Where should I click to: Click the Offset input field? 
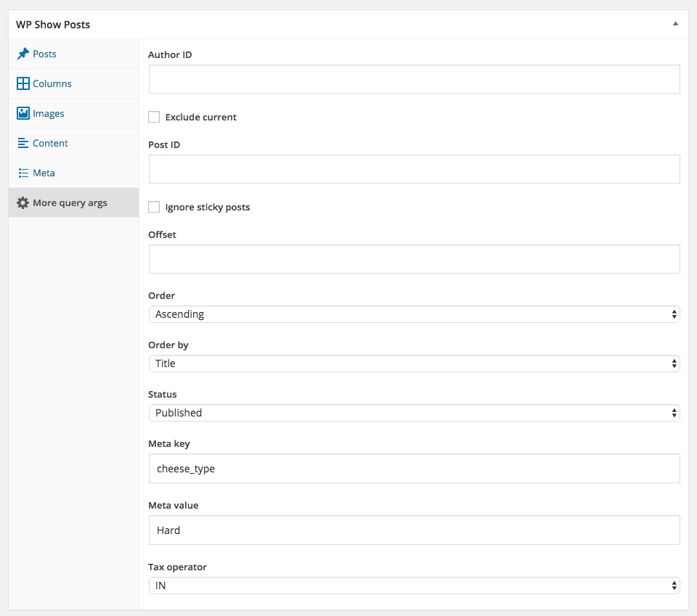pos(415,259)
